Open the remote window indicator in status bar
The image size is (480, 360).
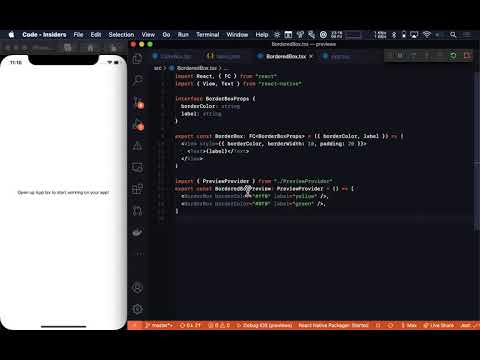[x=135, y=325]
